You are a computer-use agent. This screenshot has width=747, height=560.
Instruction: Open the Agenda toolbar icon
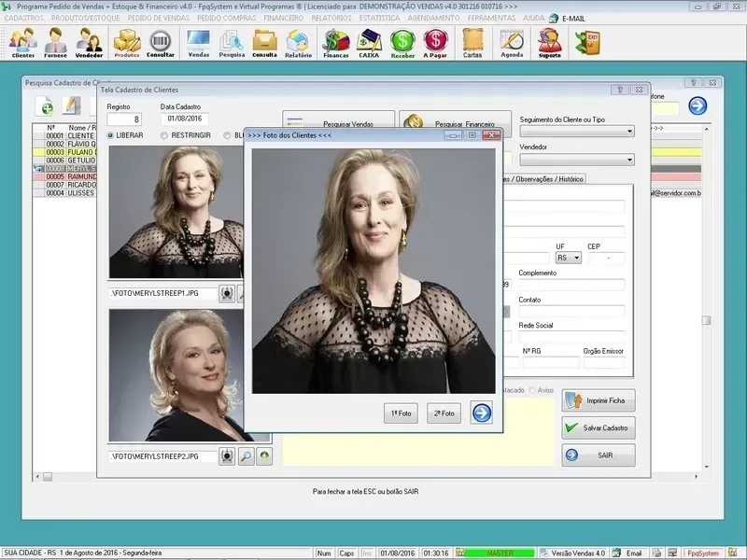pyautogui.click(x=512, y=42)
